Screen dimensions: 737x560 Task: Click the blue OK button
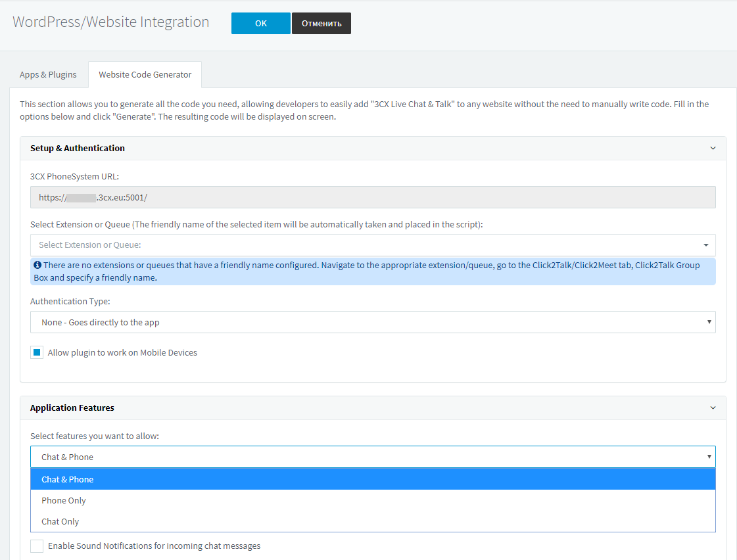(260, 24)
